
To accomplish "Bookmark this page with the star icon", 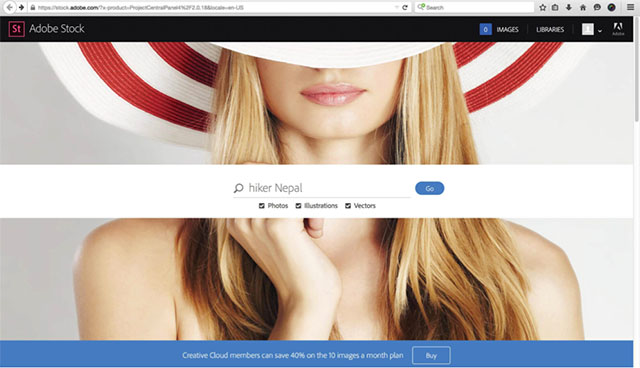I will click(542, 7).
